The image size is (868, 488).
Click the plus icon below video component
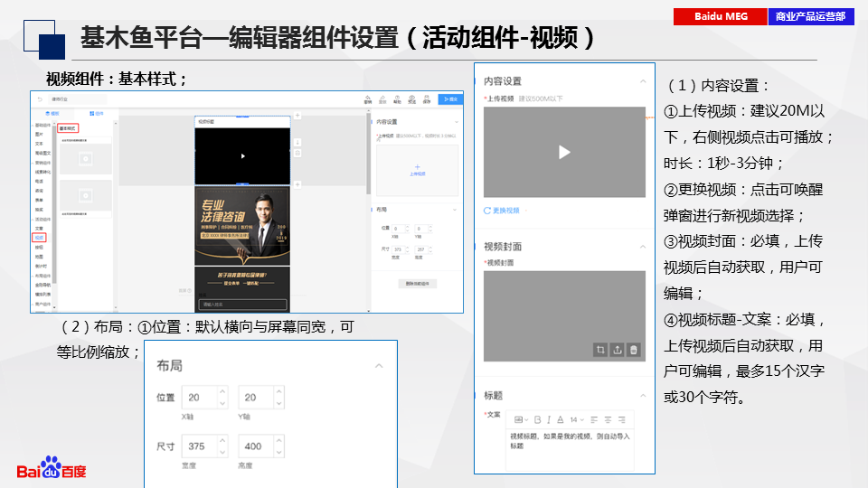tap(297, 184)
